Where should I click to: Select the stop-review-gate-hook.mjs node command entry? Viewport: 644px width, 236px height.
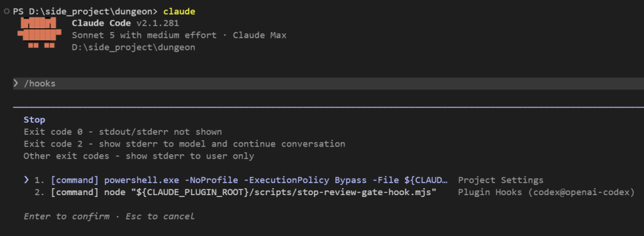tap(243, 192)
